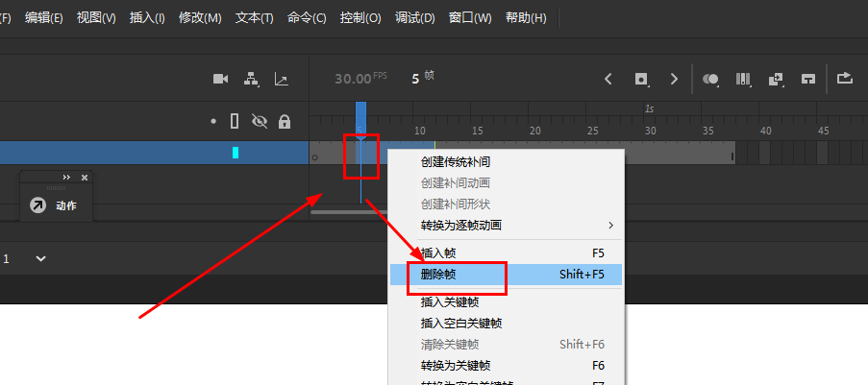Toggle hide all layers eye icon

pos(260,121)
